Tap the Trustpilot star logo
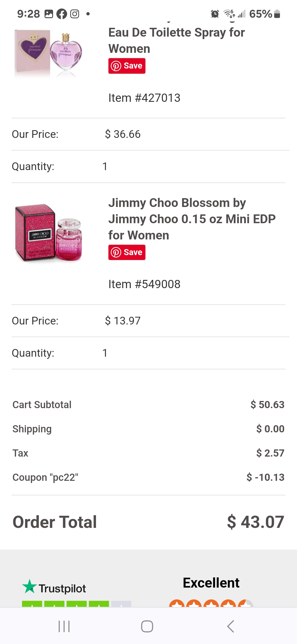297x644 pixels. (x=29, y=588)
